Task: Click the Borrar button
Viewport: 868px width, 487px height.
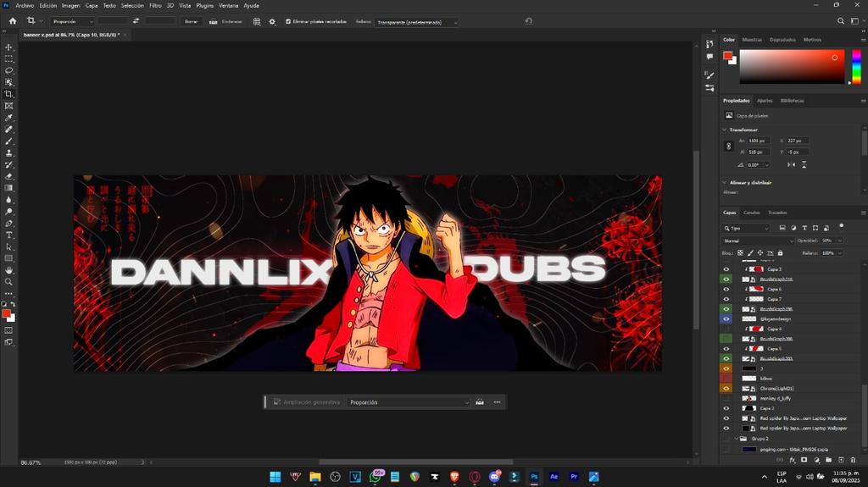Action: point(191,21)
